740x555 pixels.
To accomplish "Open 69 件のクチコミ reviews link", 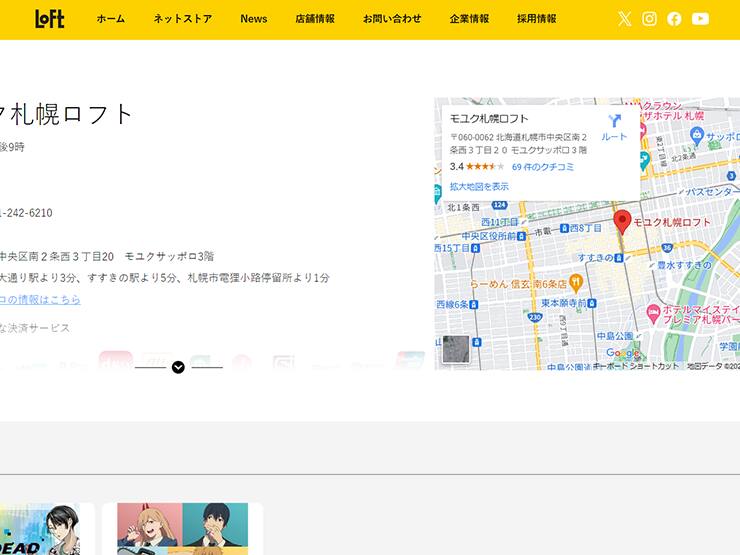I will (543, 167).
